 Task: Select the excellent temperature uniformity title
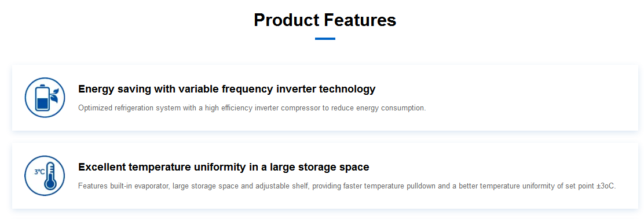pos(224,167)
